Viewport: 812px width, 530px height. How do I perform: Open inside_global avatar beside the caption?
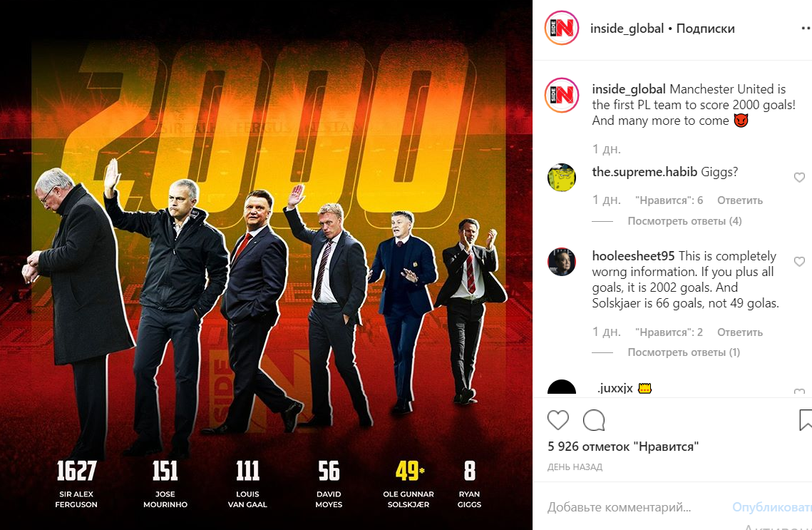[x=561, y=96]
